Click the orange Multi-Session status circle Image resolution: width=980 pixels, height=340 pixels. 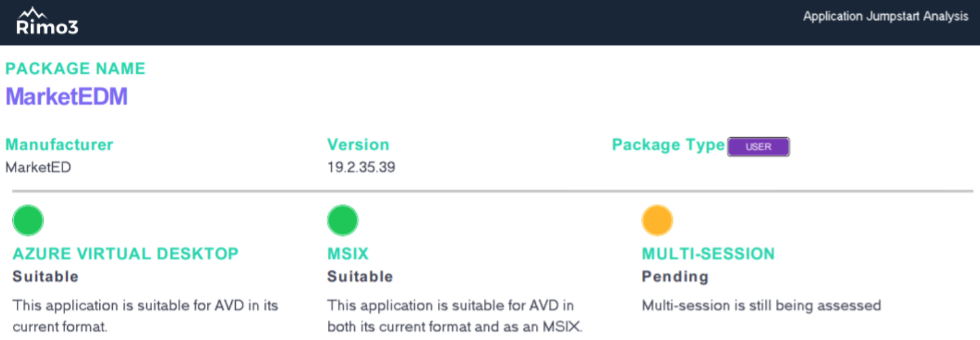tap(657, 220)
